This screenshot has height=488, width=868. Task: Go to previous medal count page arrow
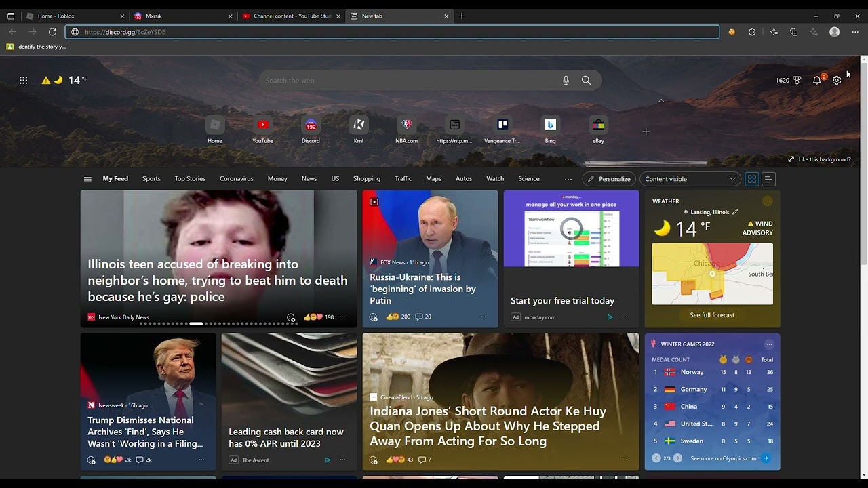click(656, 458)
